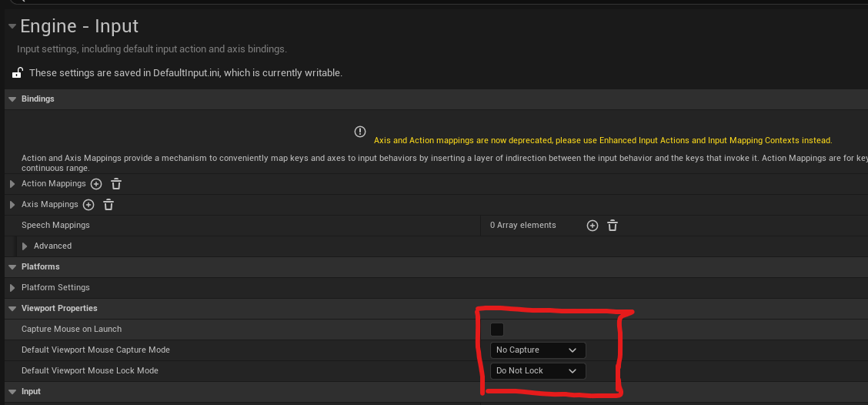
Task: Collapse the Platforms category header
Action: [12, 267]
